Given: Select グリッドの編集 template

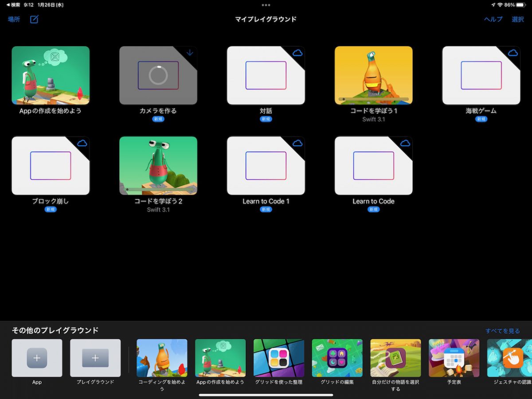Looking at the screenshot, I should [337, 358].
